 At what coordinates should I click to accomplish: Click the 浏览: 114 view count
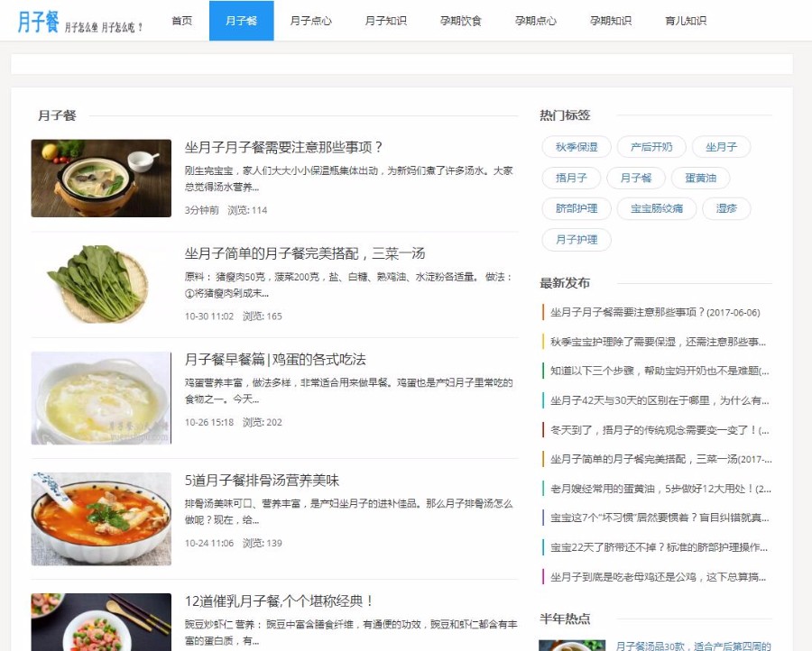coord(247,210)
